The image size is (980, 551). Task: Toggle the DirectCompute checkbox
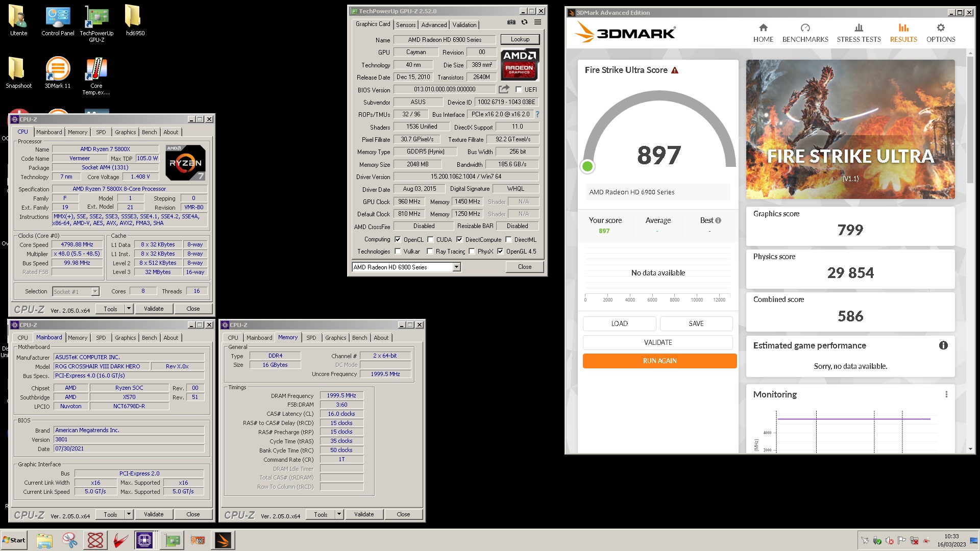459,239
